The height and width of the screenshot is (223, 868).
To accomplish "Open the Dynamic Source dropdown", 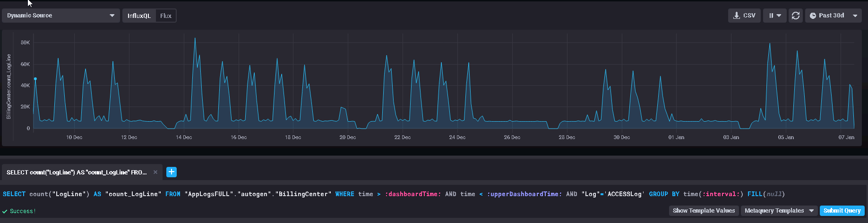I will coord(60,16).
